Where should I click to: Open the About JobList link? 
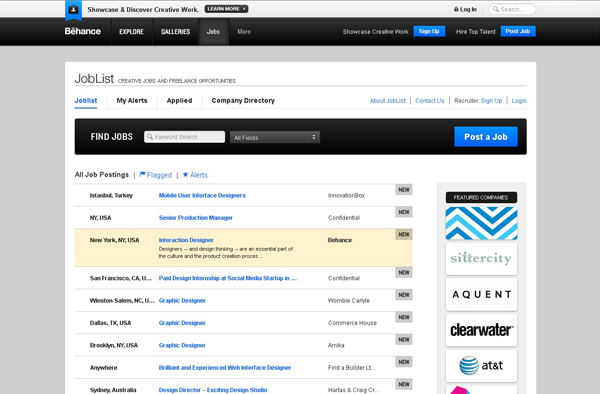pyautogui.click(x=387, y=101)
